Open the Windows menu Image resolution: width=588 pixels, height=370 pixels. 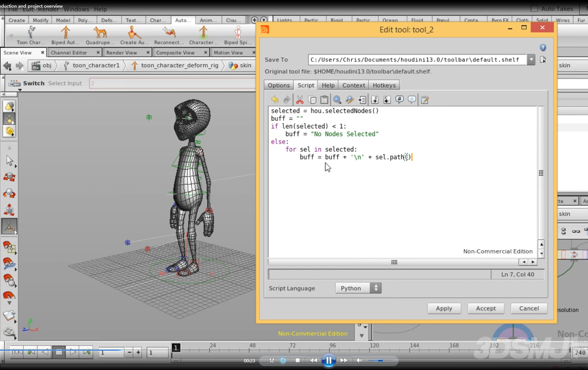click(76, 9)
